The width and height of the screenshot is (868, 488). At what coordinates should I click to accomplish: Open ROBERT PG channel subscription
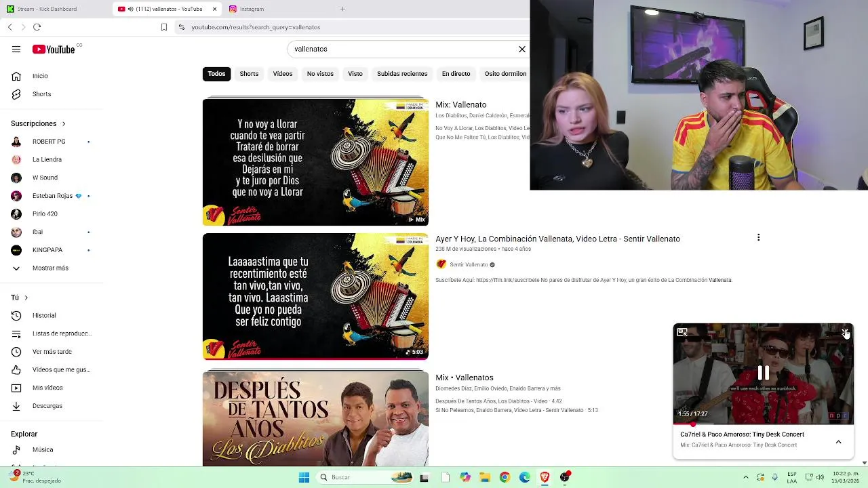pos(49,142)
